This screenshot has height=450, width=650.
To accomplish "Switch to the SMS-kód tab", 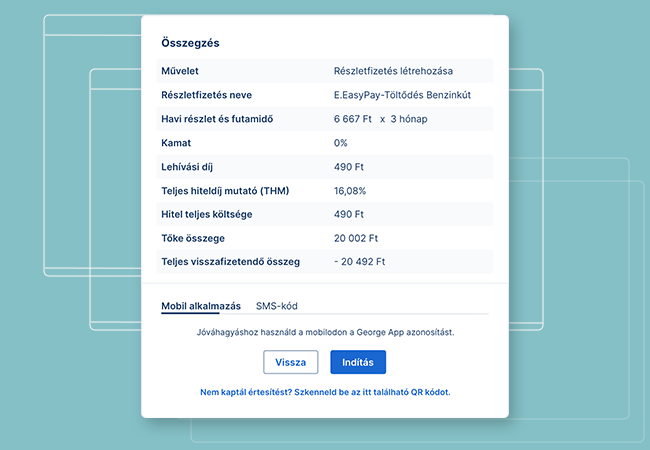I will point(276,306).
